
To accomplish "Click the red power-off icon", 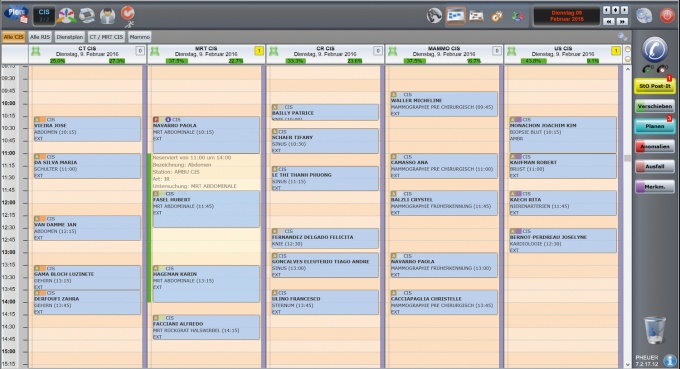I will (667, 16).
